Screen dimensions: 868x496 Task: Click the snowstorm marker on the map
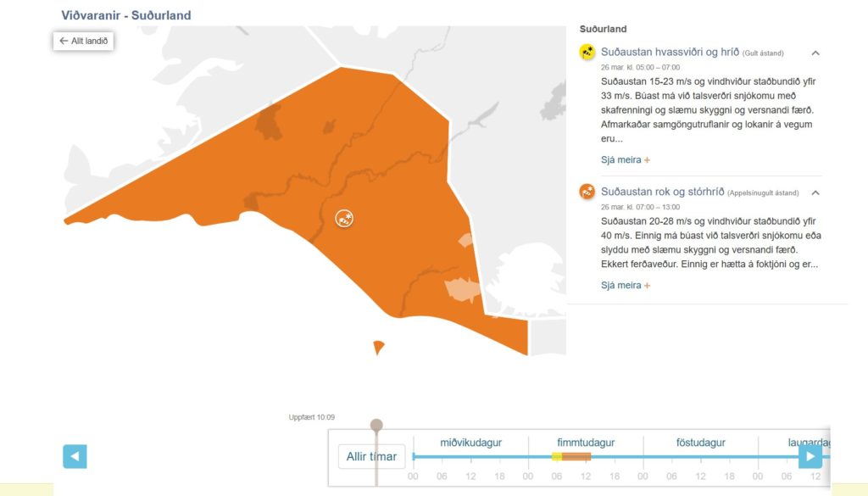coord(344,219)
